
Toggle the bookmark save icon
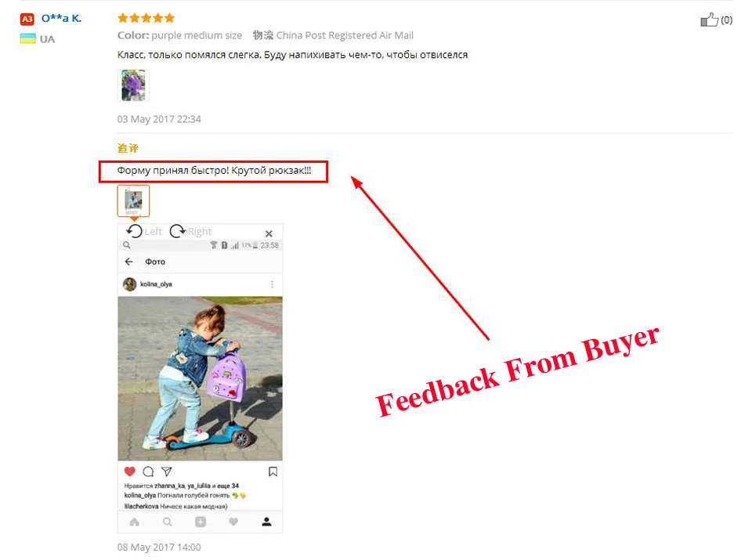[273, 471]
